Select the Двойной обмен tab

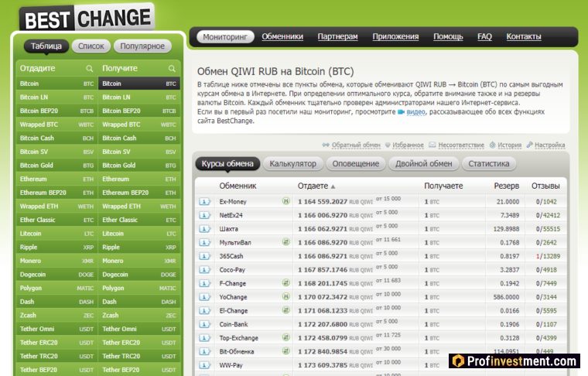(x=424, y=164)
